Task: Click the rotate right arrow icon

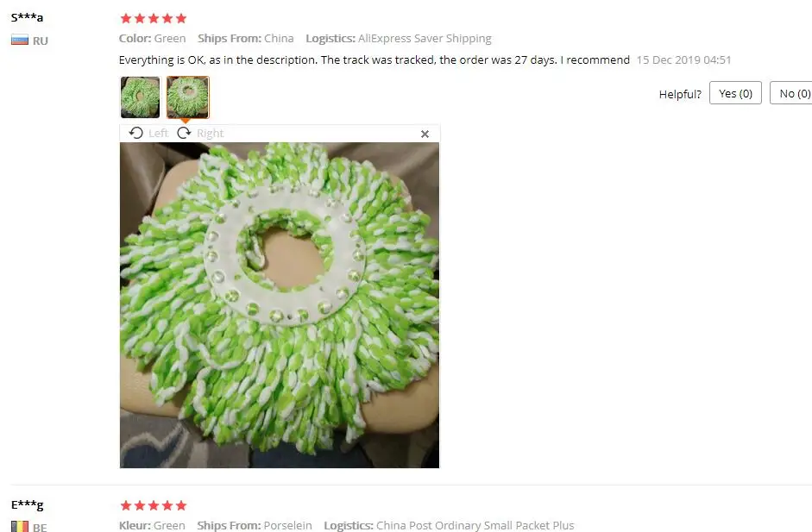Action: coord(184,133)
